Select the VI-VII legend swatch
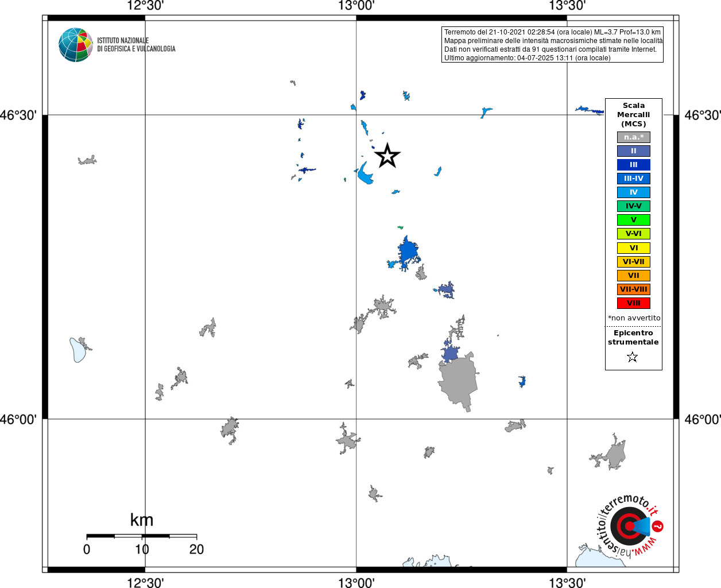This screenshot has height=588, width=721. click(634, 262)
